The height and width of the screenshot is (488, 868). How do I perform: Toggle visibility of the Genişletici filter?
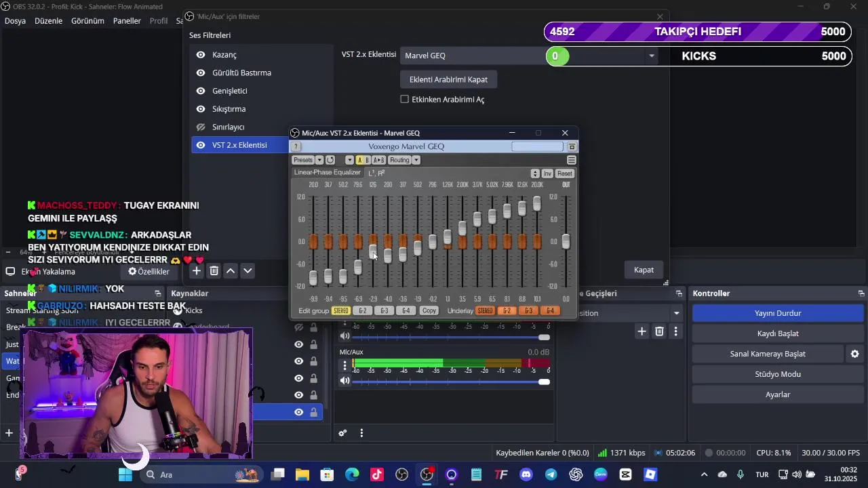(x=201, y=91)
